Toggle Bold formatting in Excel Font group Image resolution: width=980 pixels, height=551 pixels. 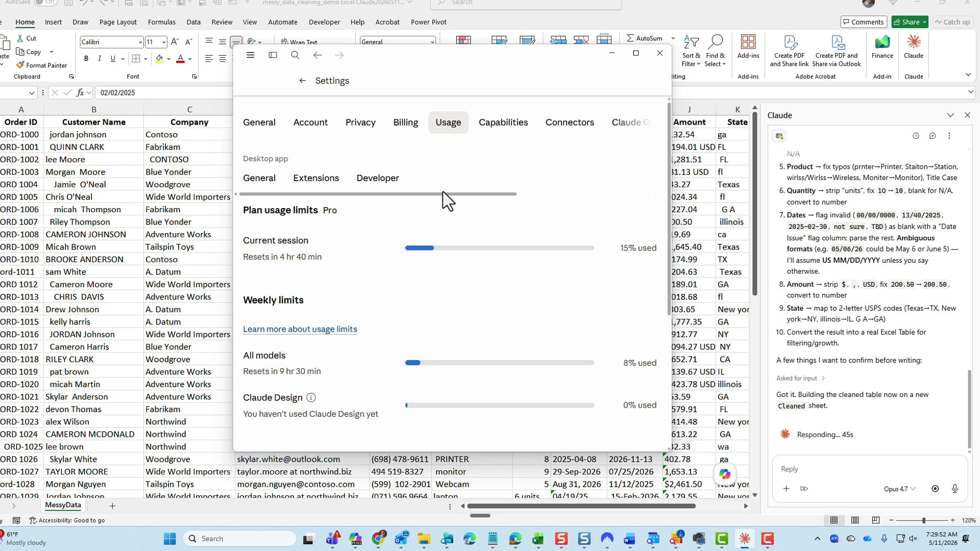click(x=86, y=59)
